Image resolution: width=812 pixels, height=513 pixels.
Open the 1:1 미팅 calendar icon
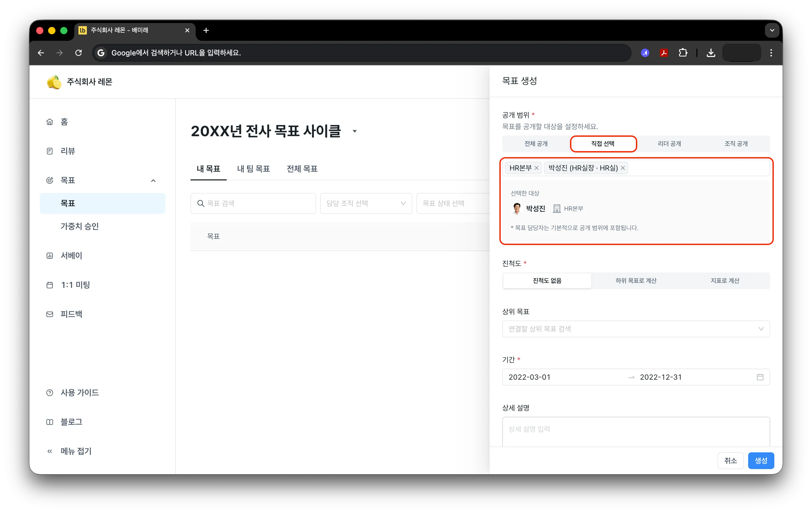pos(49,285)
